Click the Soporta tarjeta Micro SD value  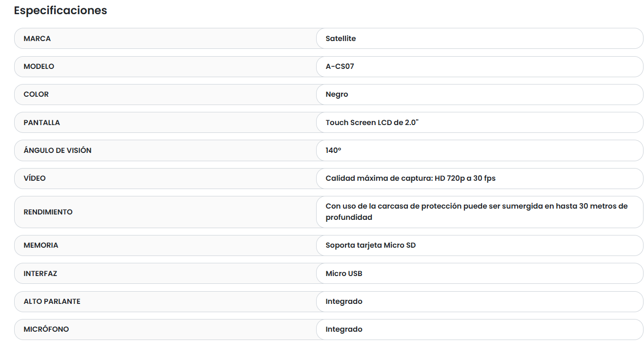click(x=370, y=245)
